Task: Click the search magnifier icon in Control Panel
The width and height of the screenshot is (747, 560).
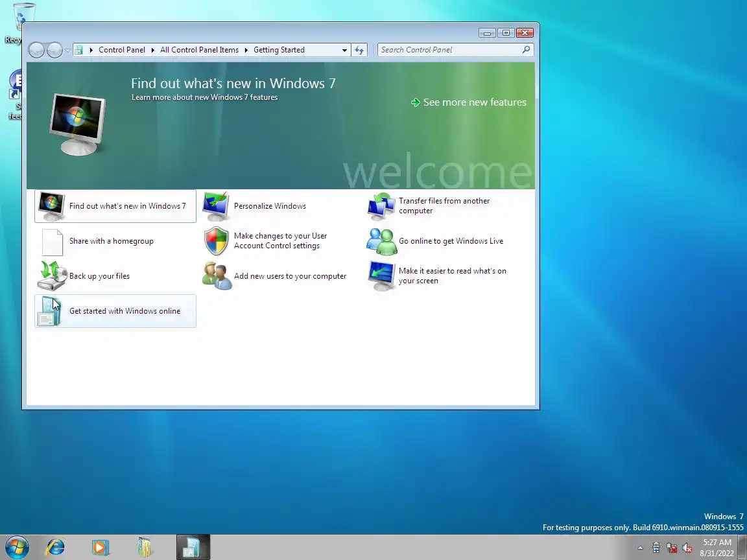Action: (526, 49)
